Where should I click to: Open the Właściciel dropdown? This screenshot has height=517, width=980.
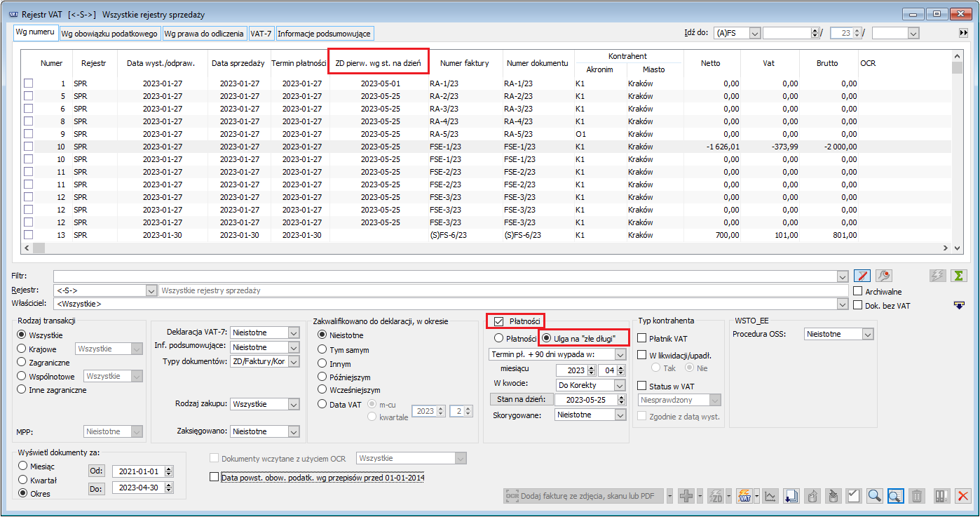tap(843, 304)
